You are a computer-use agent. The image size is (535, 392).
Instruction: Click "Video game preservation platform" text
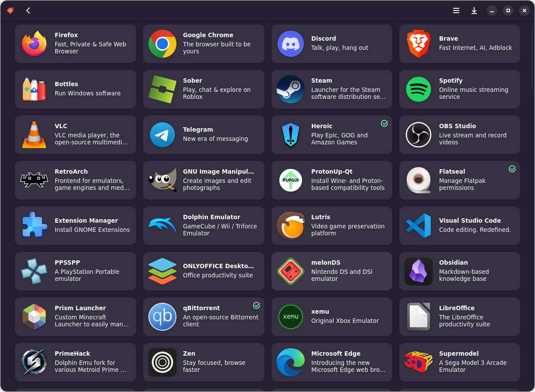point(348,230)
